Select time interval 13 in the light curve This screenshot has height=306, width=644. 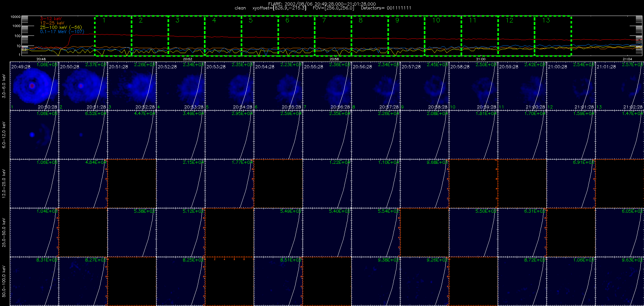pyautogui.click(x=553, y=36)
